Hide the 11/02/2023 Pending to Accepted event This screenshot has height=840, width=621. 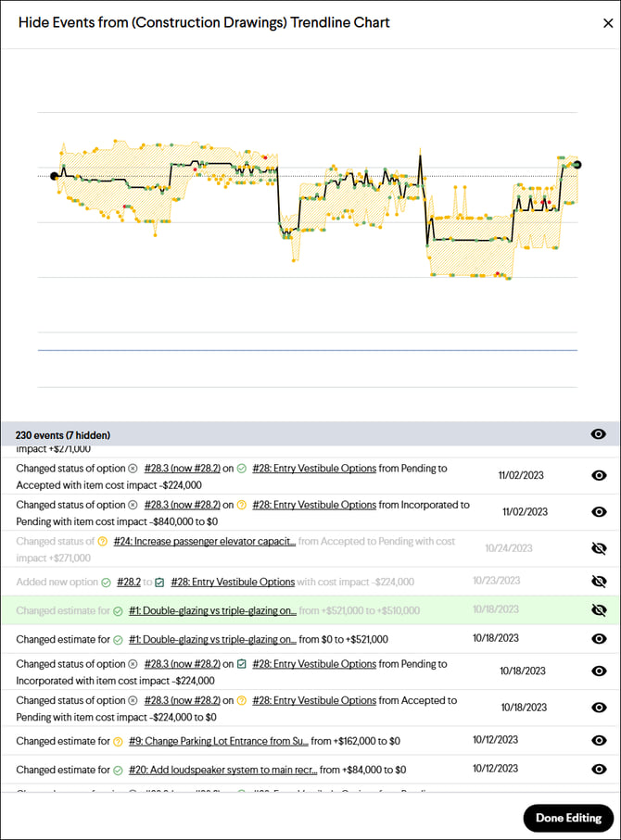pos(599,475)
